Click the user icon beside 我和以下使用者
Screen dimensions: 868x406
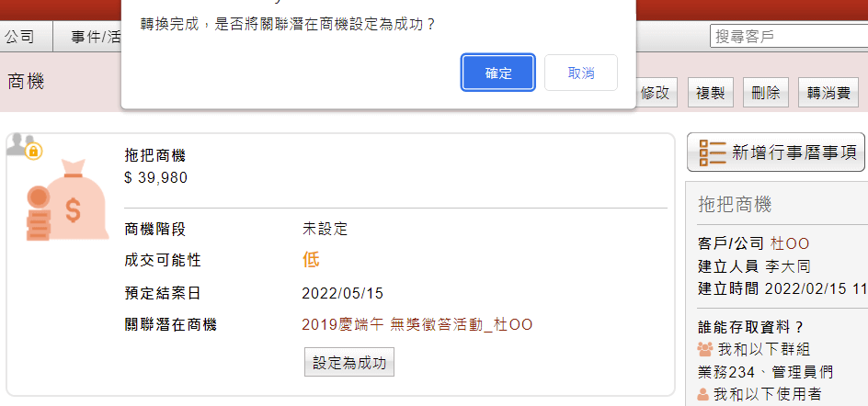(x=703, y=394)
